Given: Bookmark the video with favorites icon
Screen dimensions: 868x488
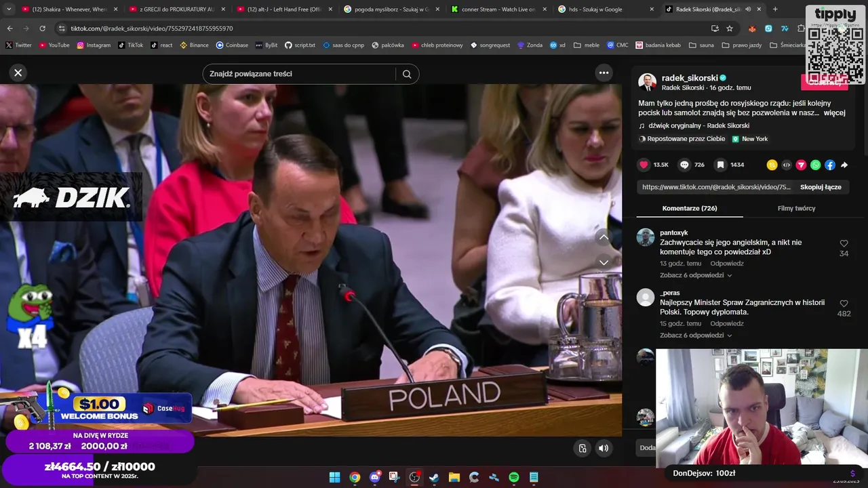Looking at the screenshot, I should [x=721, y=165].
